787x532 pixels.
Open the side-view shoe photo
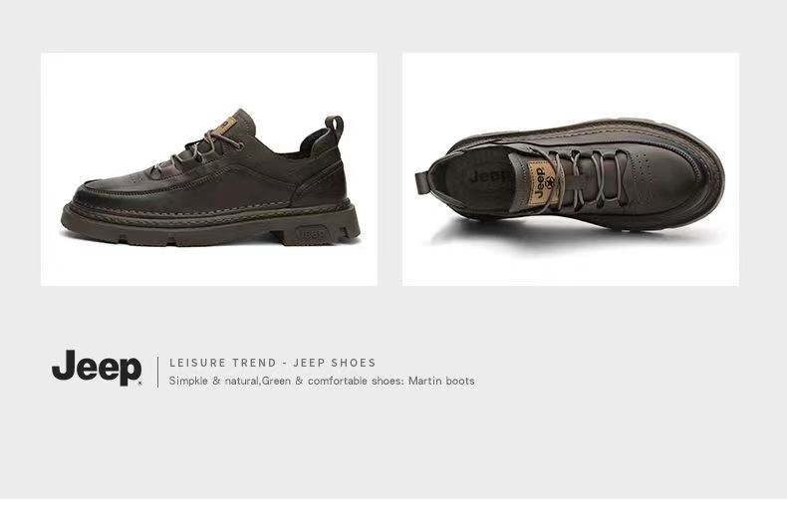pyautogui.click(x=209, y=169)
